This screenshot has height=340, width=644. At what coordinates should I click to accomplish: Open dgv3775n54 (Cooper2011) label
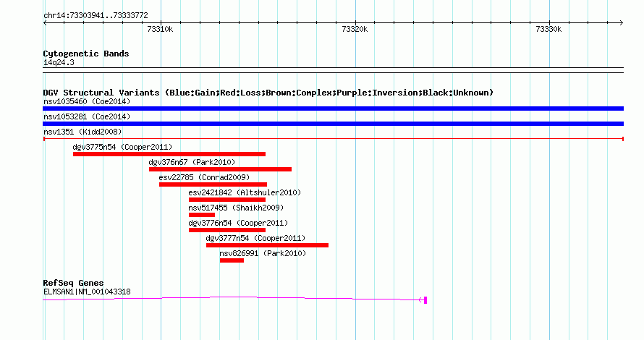(122, 147)
